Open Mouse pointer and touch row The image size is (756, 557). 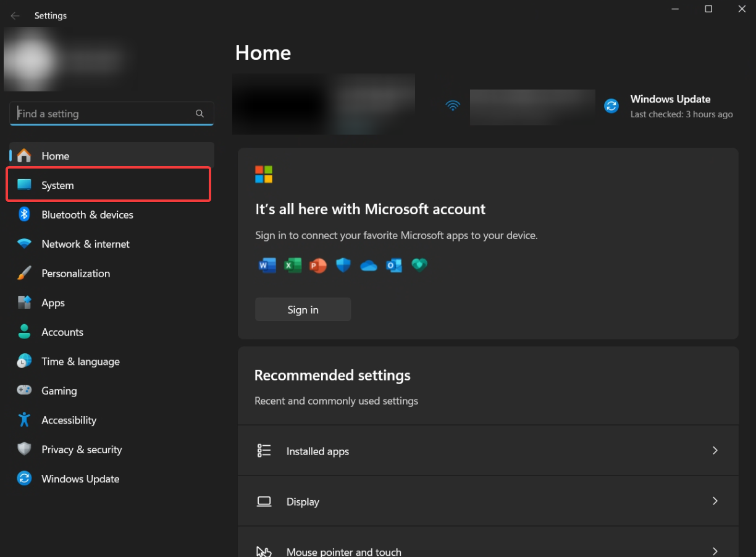tap(488, 542)
